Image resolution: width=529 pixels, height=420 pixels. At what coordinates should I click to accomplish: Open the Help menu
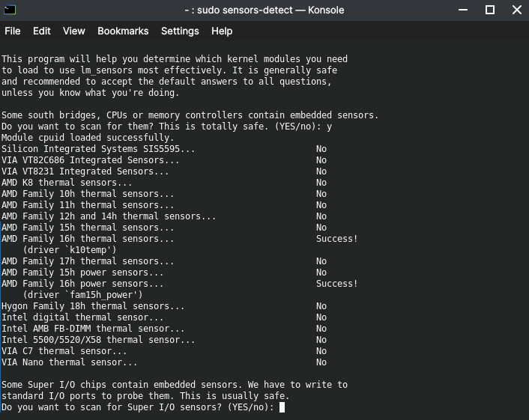pos(222,31)
